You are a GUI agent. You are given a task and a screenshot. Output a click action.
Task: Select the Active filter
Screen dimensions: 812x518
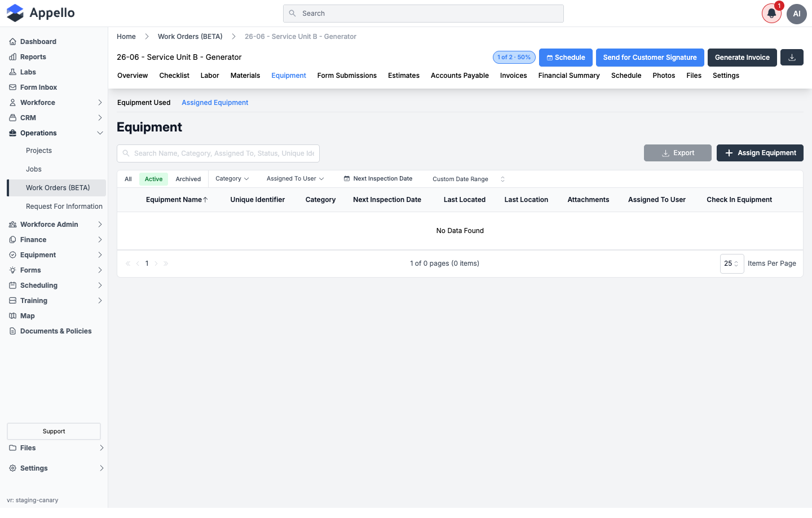tap(153, 179)
